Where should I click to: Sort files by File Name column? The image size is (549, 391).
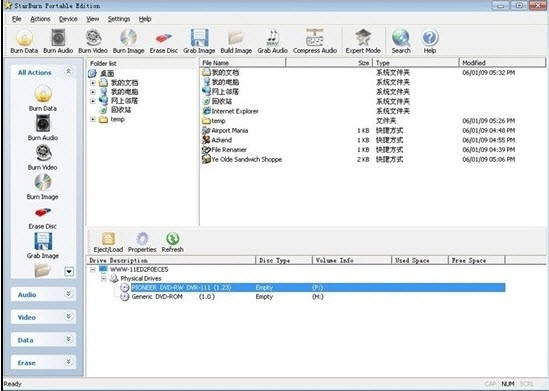(243, 63)
